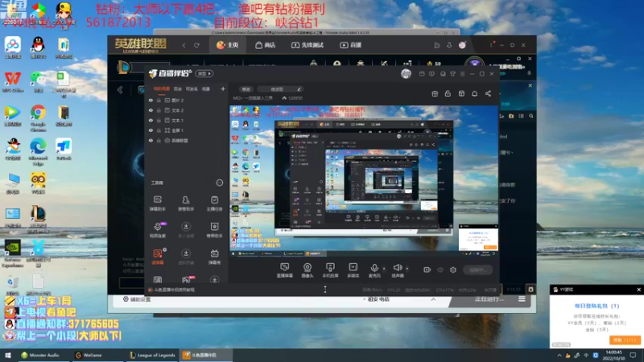Click the skin shirt icon in title bar
The height and width of the screenshot is (362, 644).
[x=452, y=74]
